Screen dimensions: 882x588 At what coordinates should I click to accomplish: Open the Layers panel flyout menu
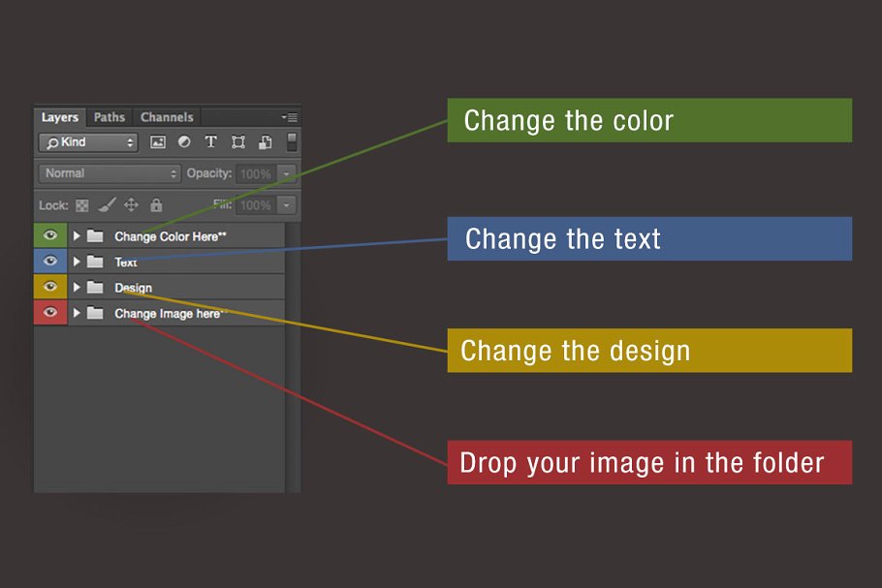[x=290, y=117]
